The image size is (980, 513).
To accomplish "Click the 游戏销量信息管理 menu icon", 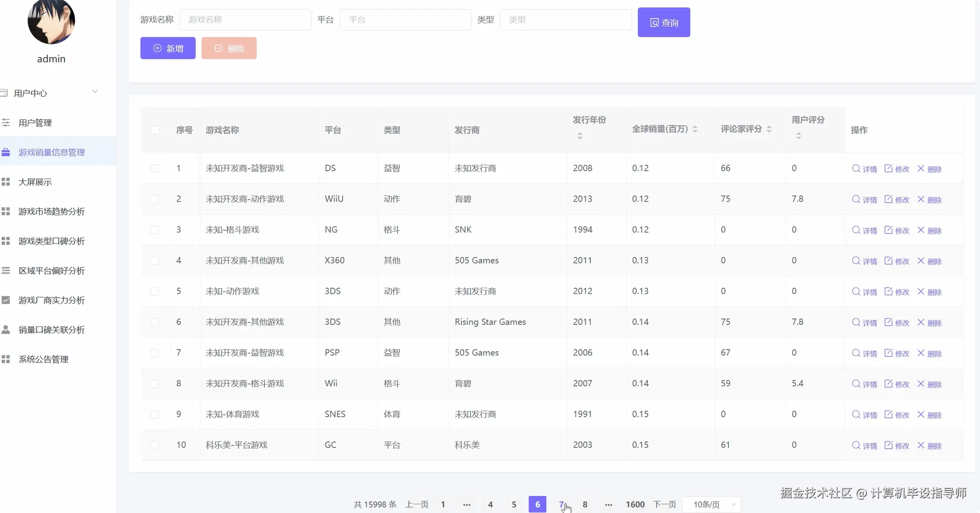I will click(6, 152).
